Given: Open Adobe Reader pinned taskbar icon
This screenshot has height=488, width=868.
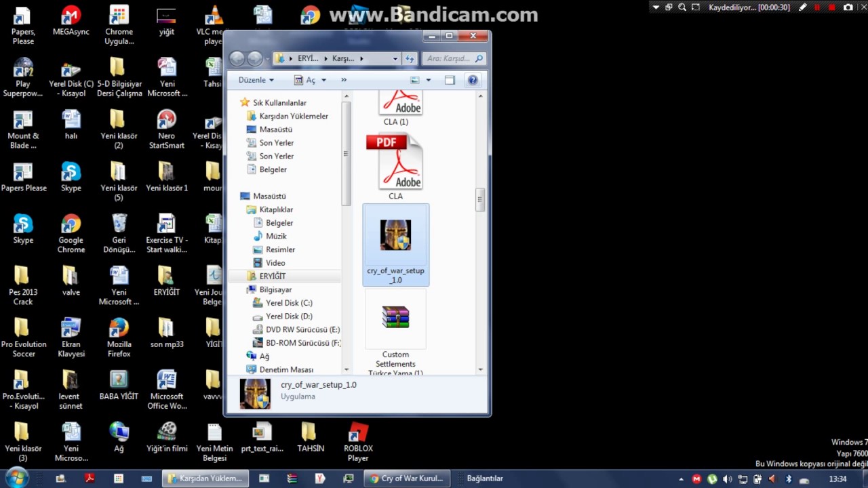Looking at the screenshot, I should (90, 479).
